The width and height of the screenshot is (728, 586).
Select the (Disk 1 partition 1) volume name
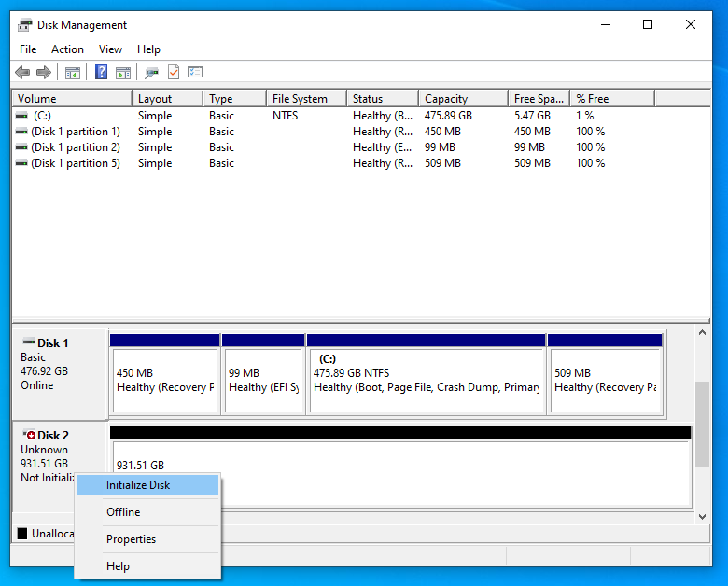coord(76,132)
